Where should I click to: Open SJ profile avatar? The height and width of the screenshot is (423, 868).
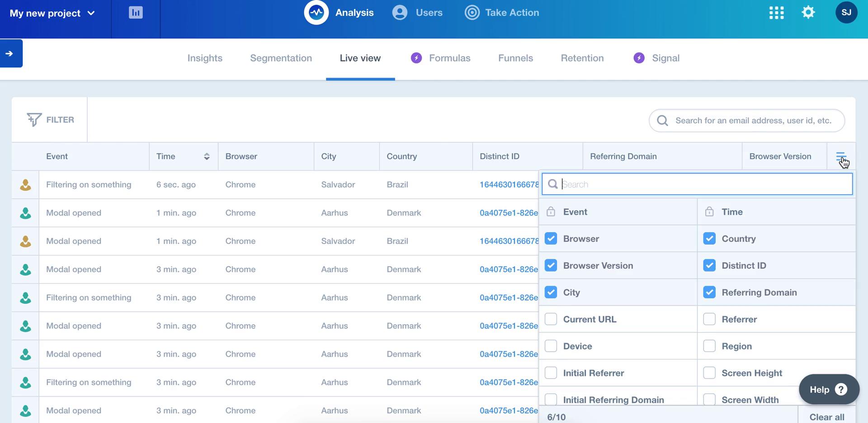click(846, 13)
